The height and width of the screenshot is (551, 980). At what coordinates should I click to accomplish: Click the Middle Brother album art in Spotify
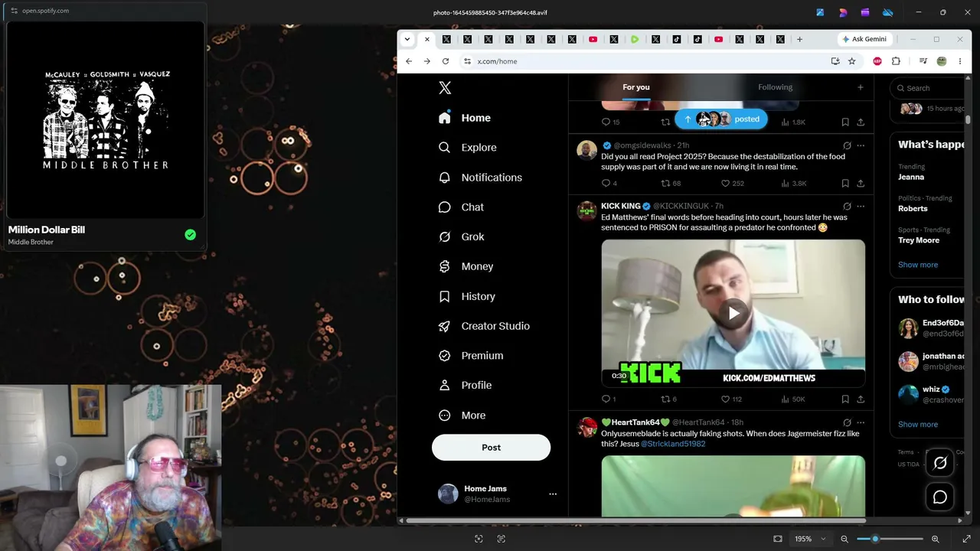pos(106,120)
